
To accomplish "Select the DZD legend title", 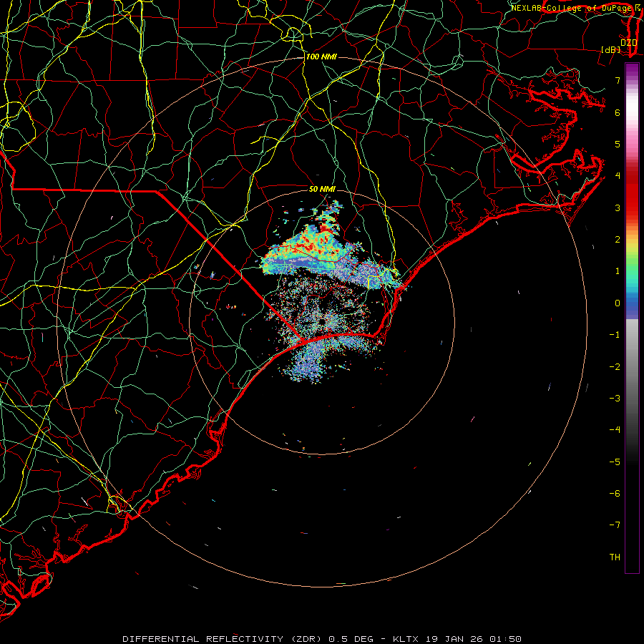I will (x=629, y=42).
